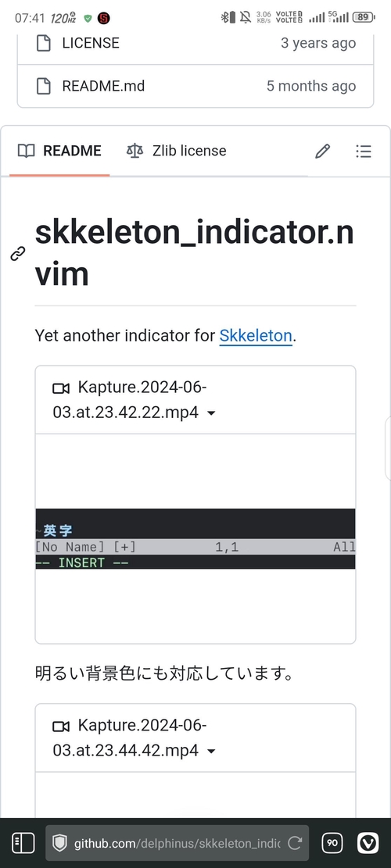Tap the Zlib license scale icon
Viewport: 391px width, 868px height.
coord(135,151)
